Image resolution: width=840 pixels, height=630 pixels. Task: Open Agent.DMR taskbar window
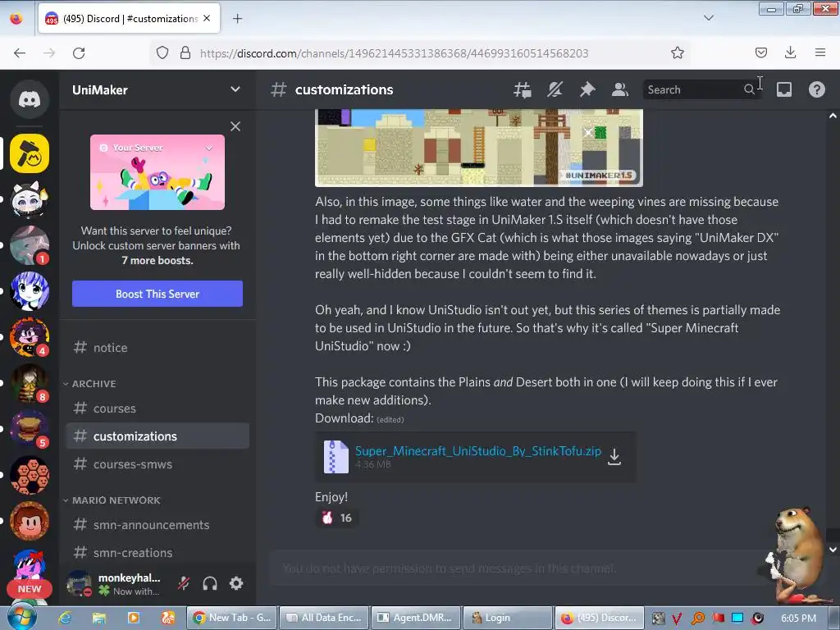tap(416, 618)
